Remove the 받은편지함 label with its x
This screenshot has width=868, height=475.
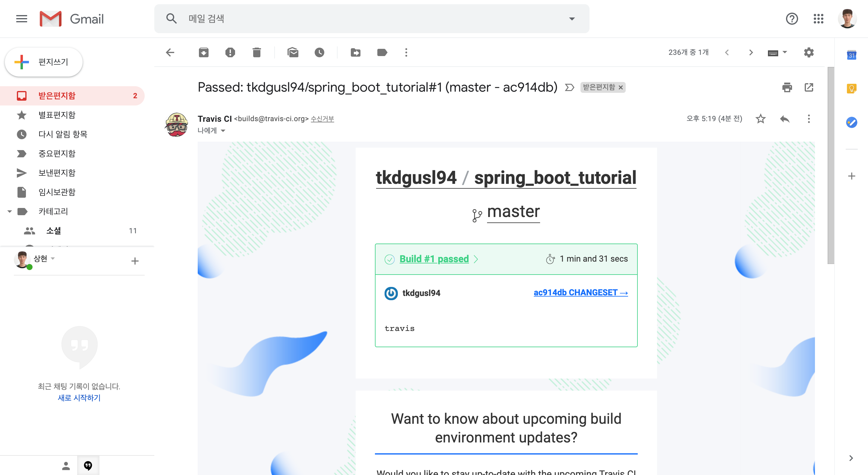click(x=621, y=88)
